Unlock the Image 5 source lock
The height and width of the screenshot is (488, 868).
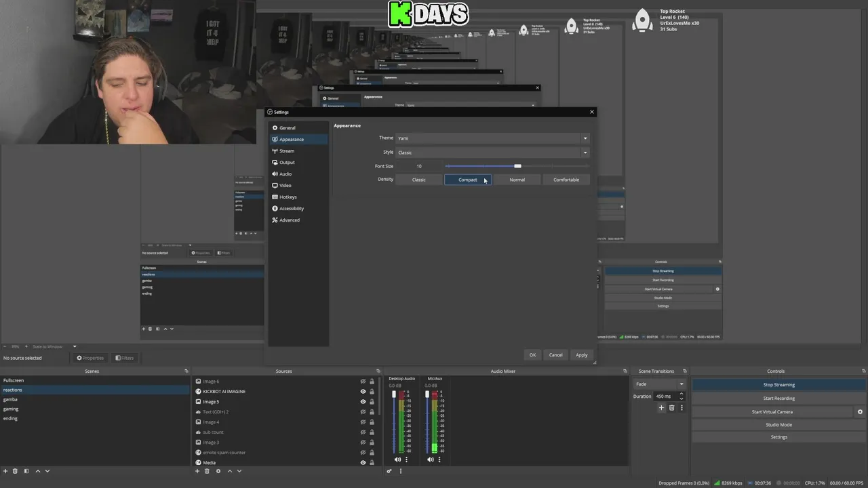[x=372, y=401]
